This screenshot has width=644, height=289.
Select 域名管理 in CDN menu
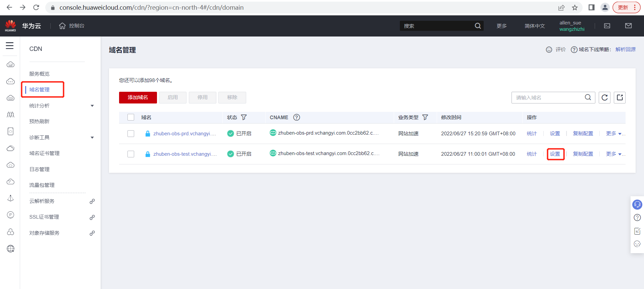coord(39,90)
